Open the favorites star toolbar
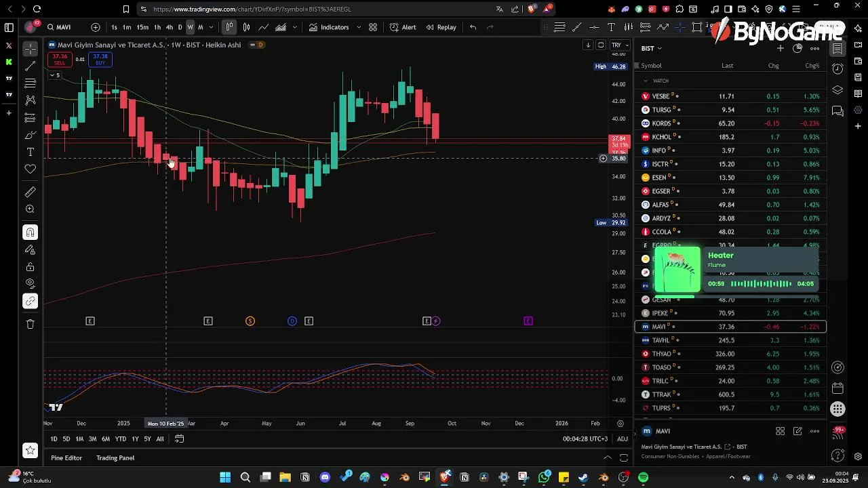The image size is (868, 488). click(x=30, y=450)
